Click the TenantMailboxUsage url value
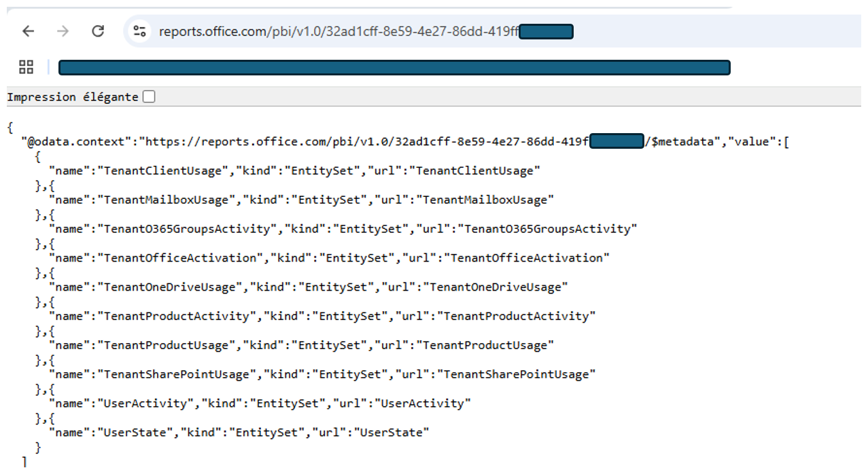The height and width of the screenshot is (468, 868). [485, 200]
